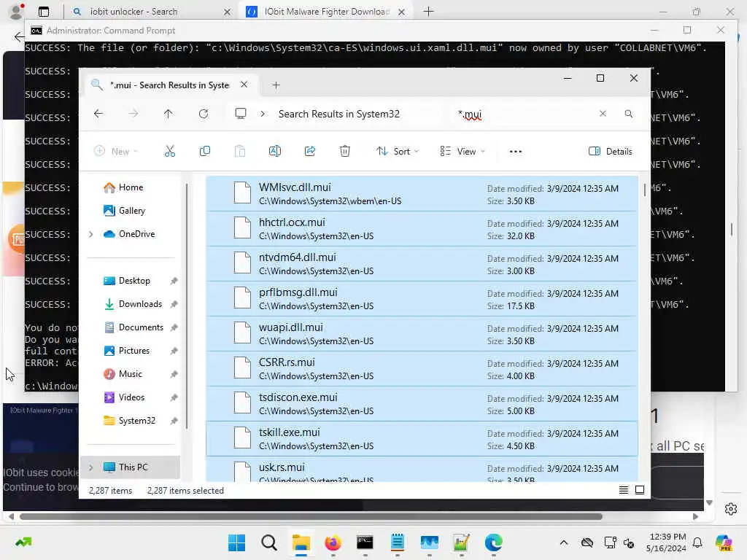Open the Sort dropdown
Screen dimensions: 747x560
398,152
